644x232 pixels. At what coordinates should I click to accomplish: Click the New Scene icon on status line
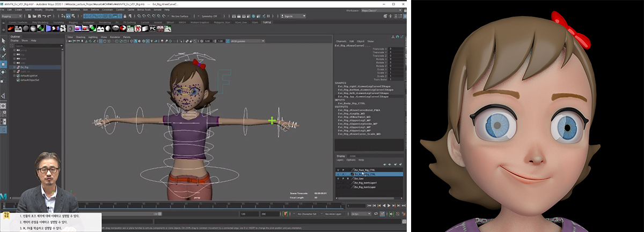[x=29, y=16]
